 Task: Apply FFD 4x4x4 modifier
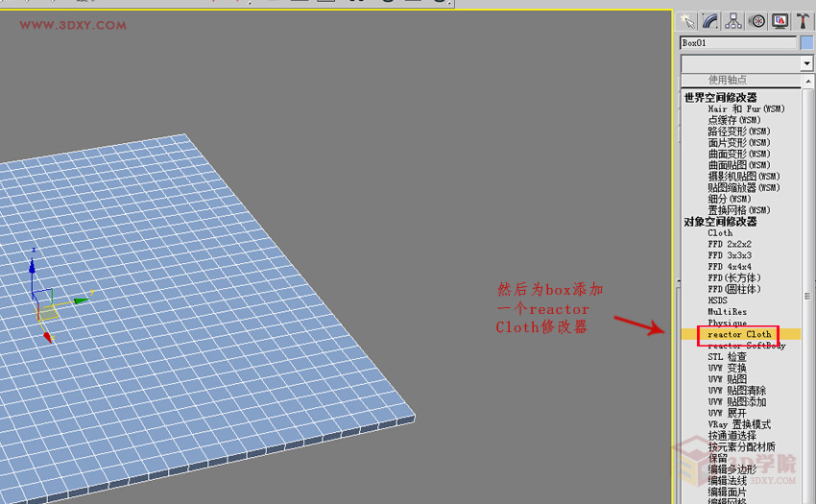[729, 267]
